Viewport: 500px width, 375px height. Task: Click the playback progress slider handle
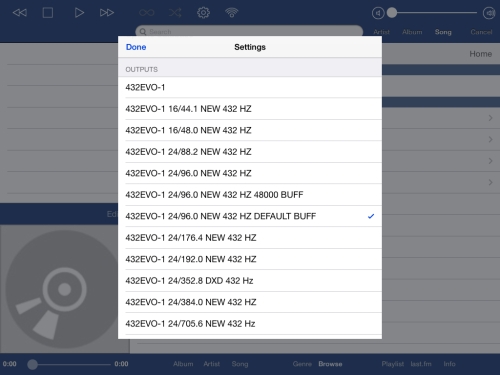tap(32, 364)
